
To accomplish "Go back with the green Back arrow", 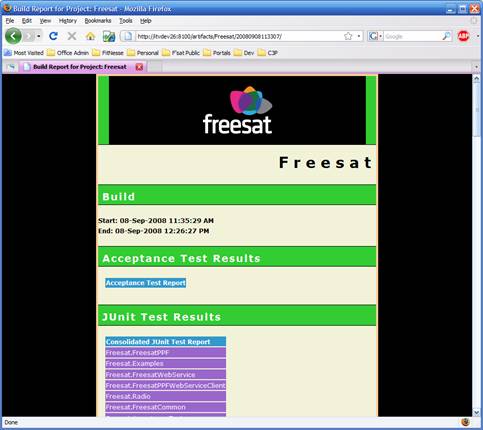I will pos(13,36).
